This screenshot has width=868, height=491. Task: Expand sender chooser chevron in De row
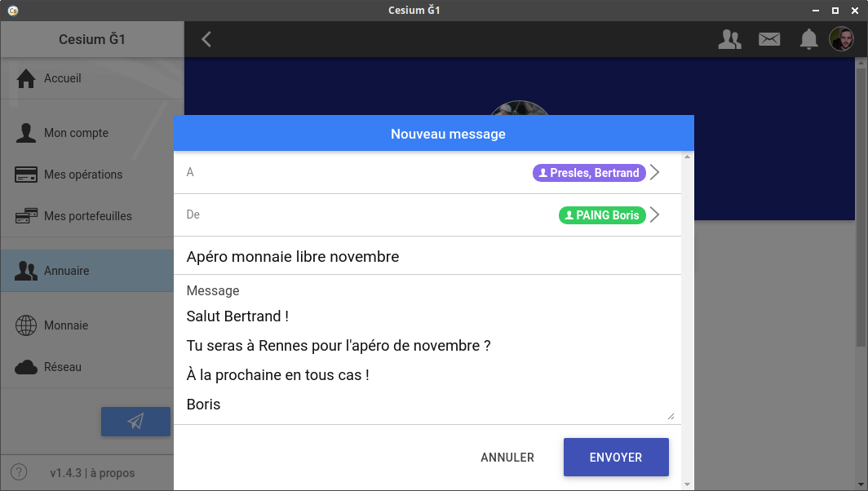point(655,215)
